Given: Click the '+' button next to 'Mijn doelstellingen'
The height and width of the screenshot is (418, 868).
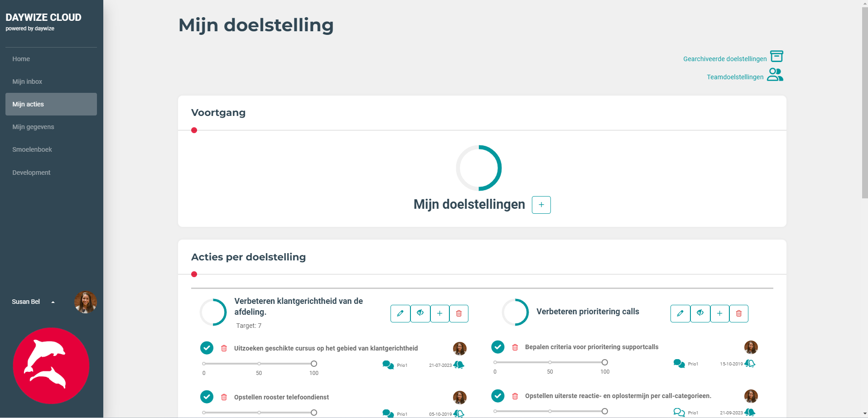Looking at the screenshot, I should tap(541, 205).
